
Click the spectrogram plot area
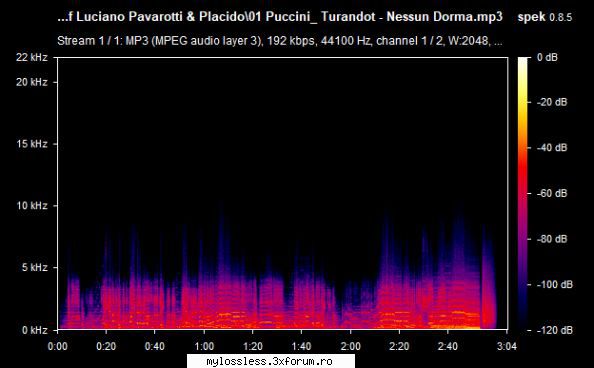tap(283, 193)
